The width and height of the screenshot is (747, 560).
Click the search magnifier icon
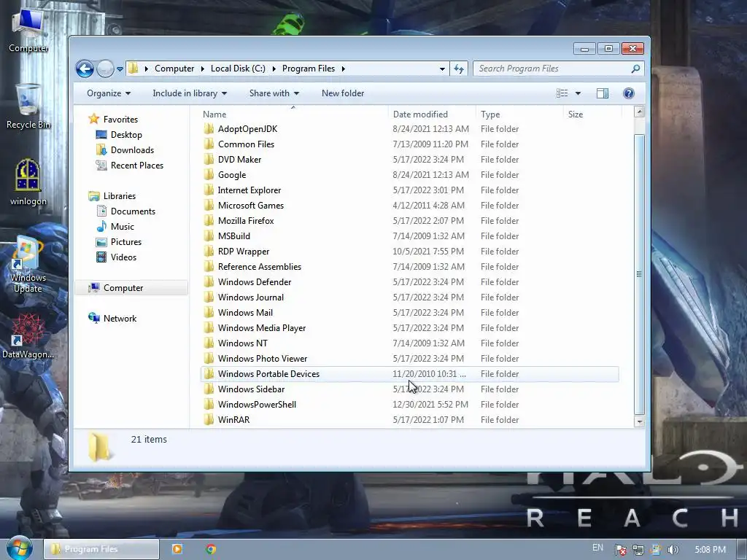(x=635, y=69)
